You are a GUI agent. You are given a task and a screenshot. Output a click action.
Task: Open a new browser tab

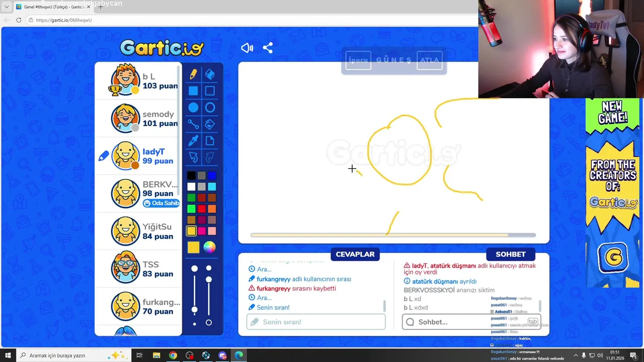(101, 7)
